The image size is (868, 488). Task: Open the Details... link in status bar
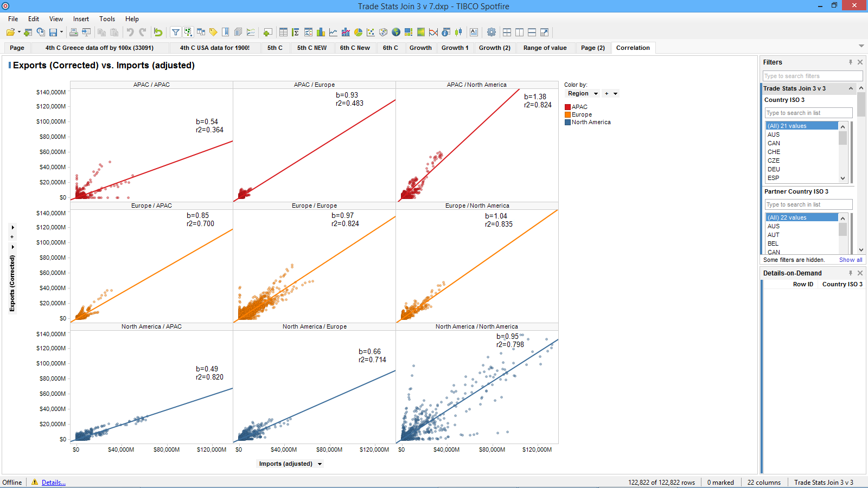pyautogui.click(x=53, y=483)
